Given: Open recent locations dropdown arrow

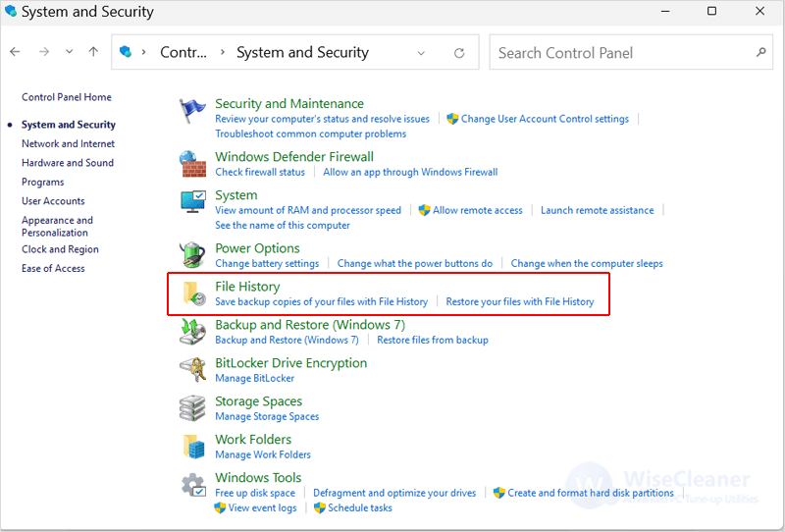Looking at the screenshot, I should (x=69, y=51).
